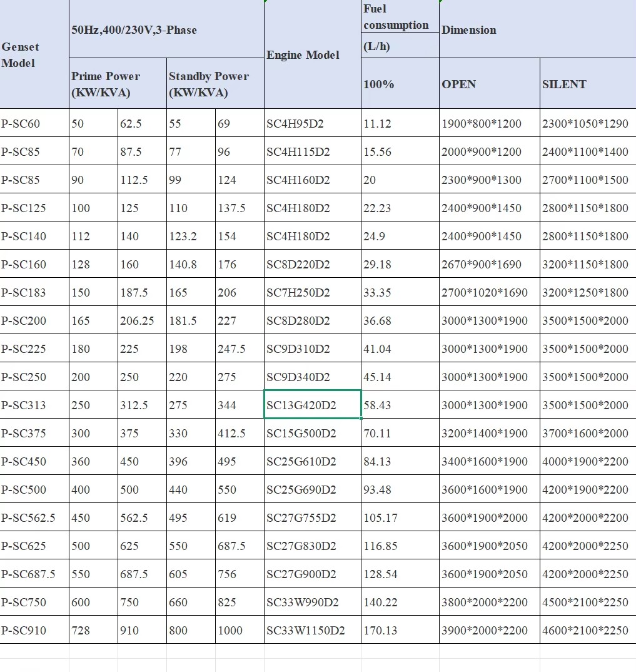This screenshot has height=672, width=636.
Task: Select fuel consumption value "93.48"
Action: click(x=400, y=489)
